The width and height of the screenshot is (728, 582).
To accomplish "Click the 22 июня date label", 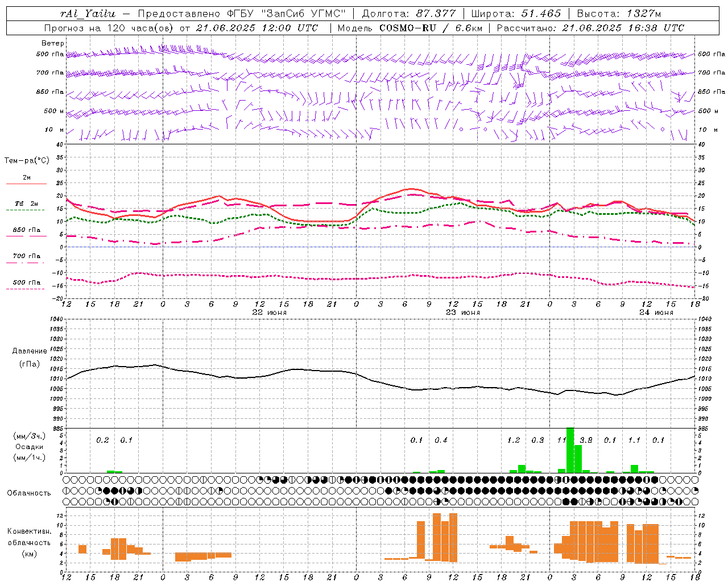I will pyautogui.click(x=270, y=313).
